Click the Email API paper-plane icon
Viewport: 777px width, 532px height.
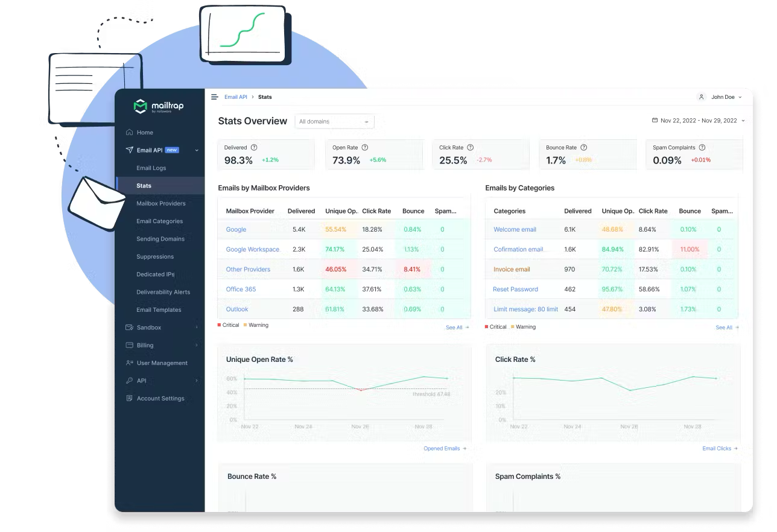click(128, 150)
